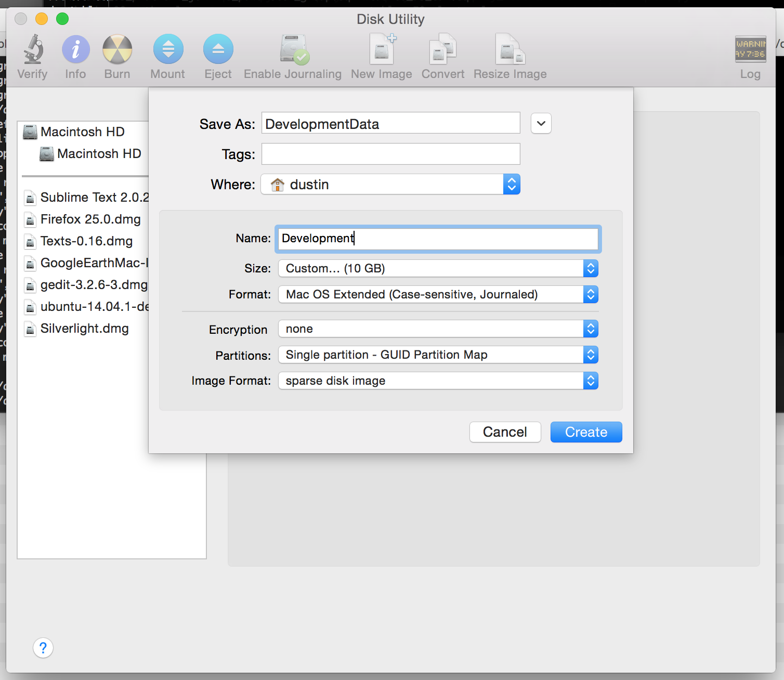Change the Format dropdown selection

tap(438, 295)
